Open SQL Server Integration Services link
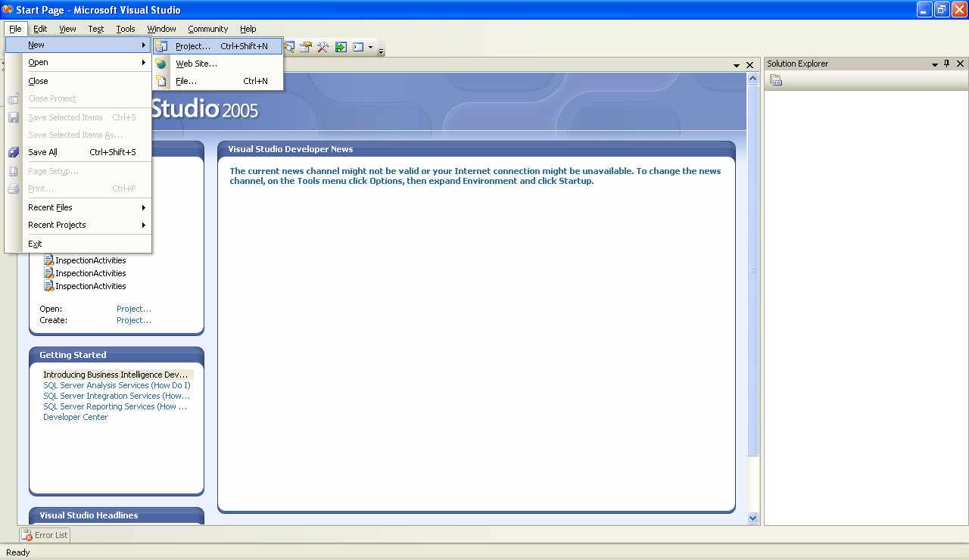 coord(117,396)
